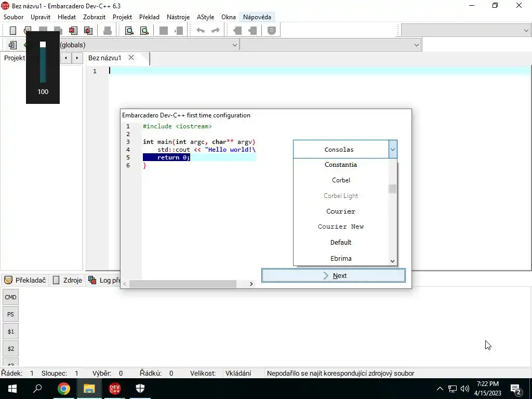The image size is (532, 399).
Task: Click the PS button
Action: click(x=10, y=314)
